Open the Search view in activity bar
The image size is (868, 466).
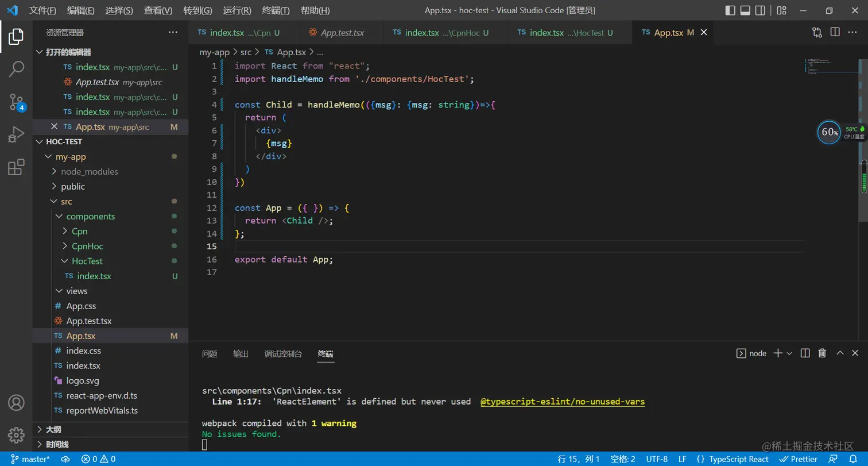click(16, 69)
